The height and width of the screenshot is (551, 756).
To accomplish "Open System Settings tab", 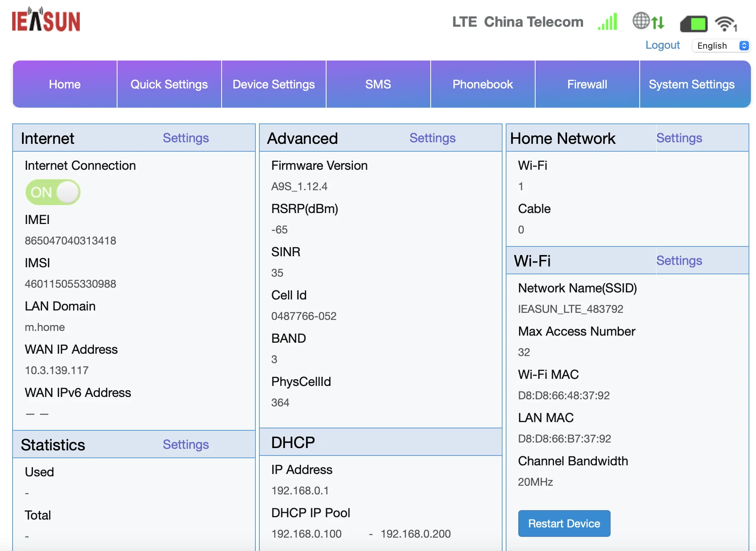I will pos(692,84).
